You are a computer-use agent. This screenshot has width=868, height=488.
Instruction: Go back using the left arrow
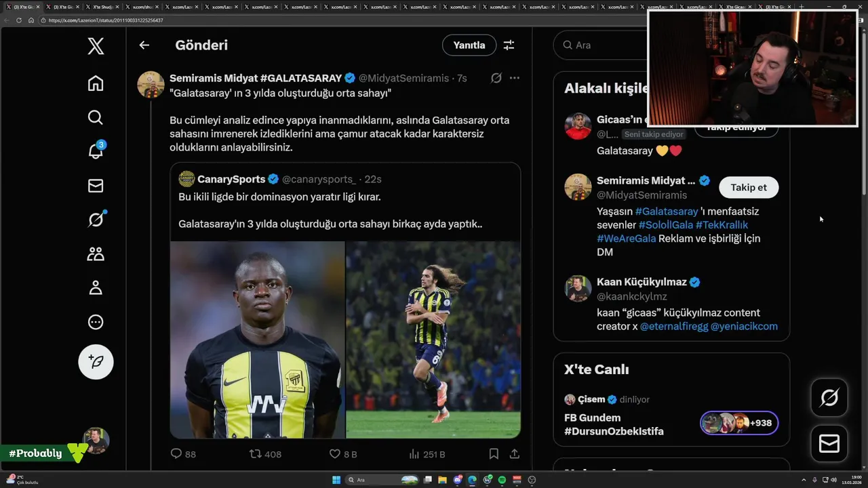point(144,45)
